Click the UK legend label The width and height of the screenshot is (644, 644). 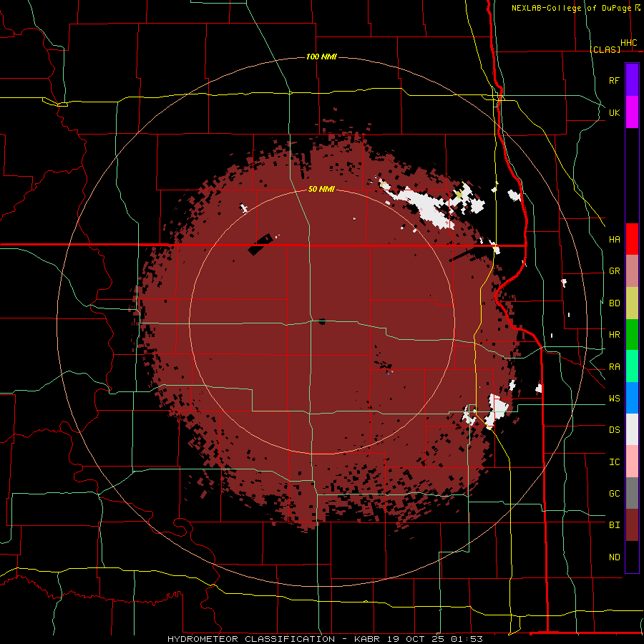(614, 112)
